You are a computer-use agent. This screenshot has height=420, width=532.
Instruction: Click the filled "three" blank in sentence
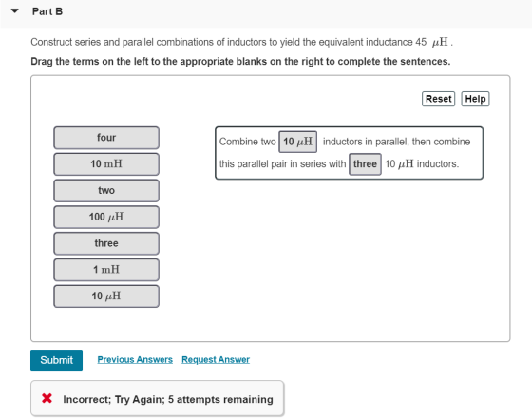(x=365, y=164)
